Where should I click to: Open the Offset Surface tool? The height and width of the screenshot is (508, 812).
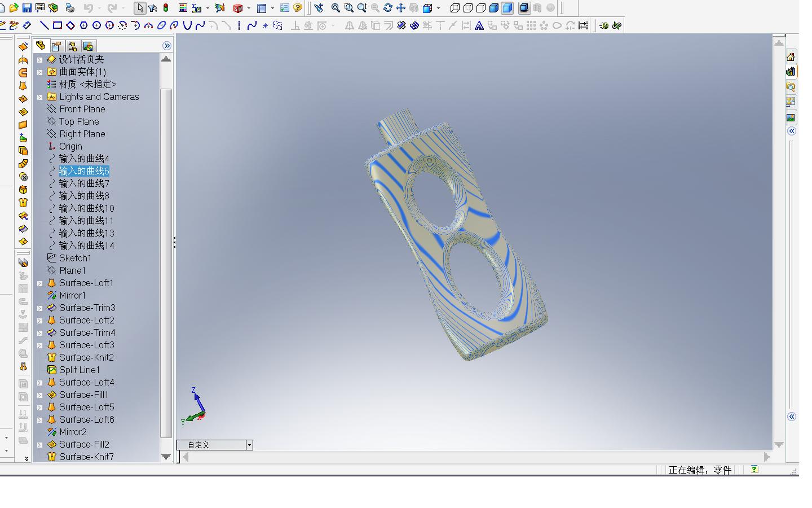[23, 150]
